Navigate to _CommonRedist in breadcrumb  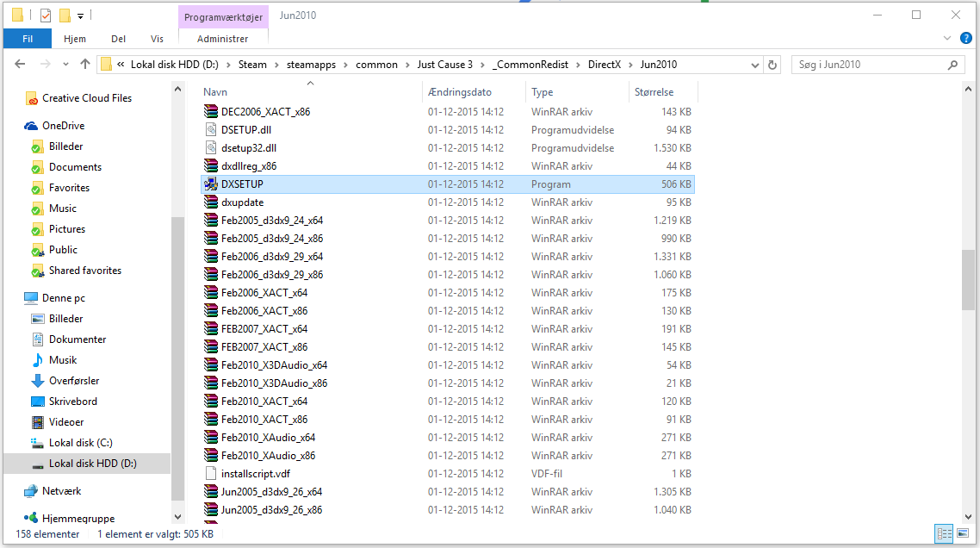(530, 65)
